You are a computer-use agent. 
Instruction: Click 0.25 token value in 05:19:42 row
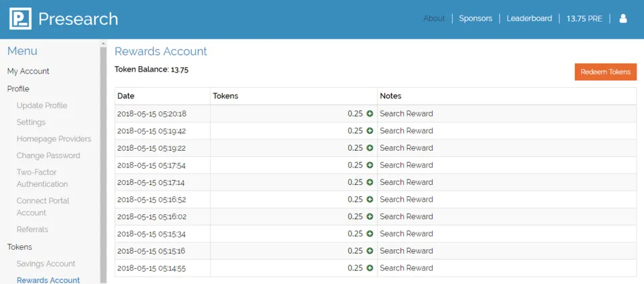pyautogui.click(x=356, y=131)
